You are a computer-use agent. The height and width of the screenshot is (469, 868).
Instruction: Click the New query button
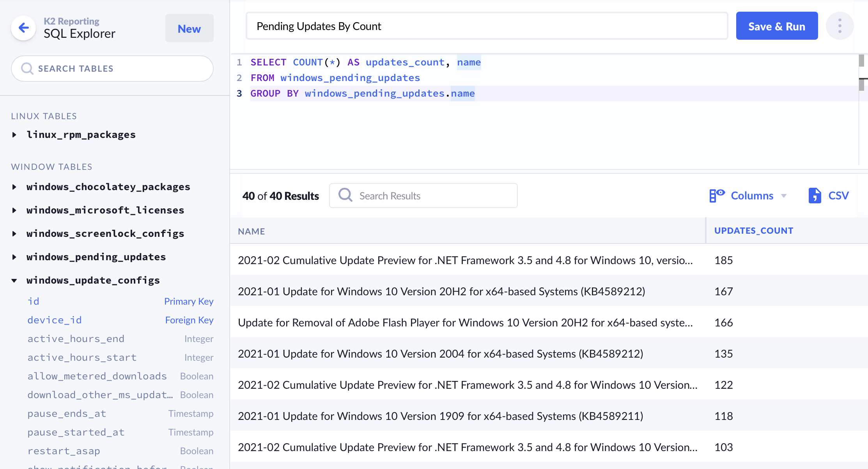(x=189, y=28)
